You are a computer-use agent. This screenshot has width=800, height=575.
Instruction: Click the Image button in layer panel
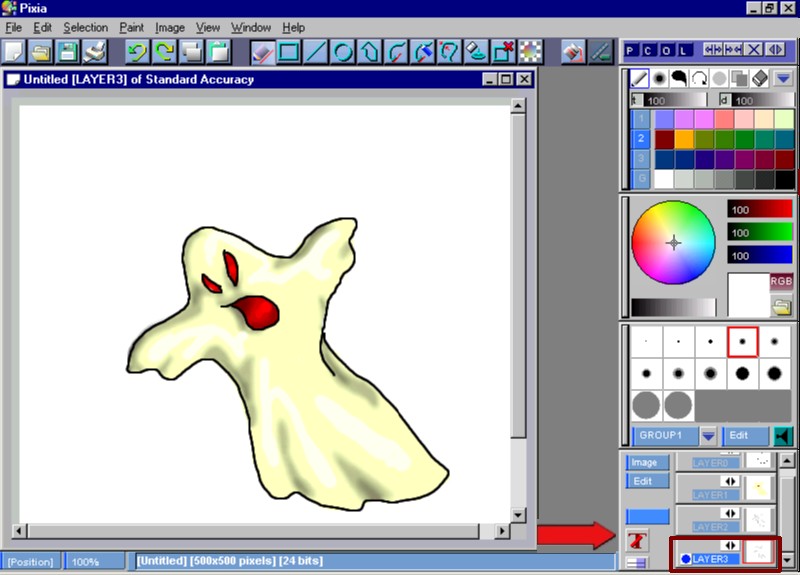pos(644,462)
